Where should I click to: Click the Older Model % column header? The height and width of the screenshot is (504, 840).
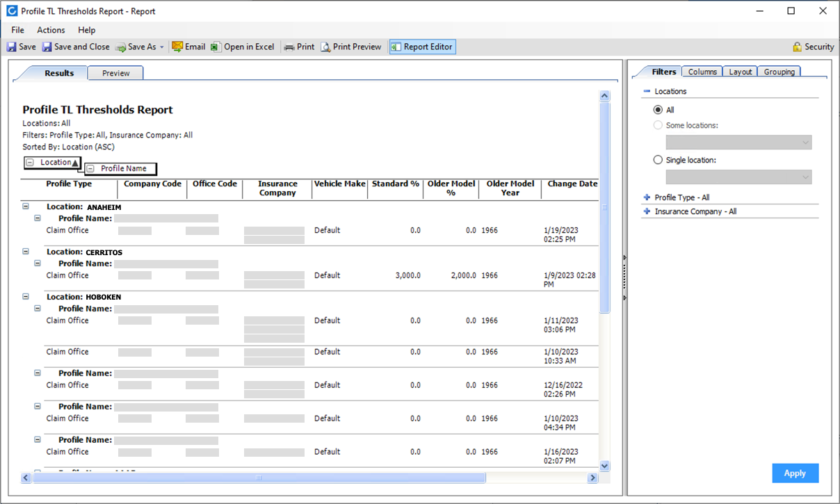coord(451,188)
